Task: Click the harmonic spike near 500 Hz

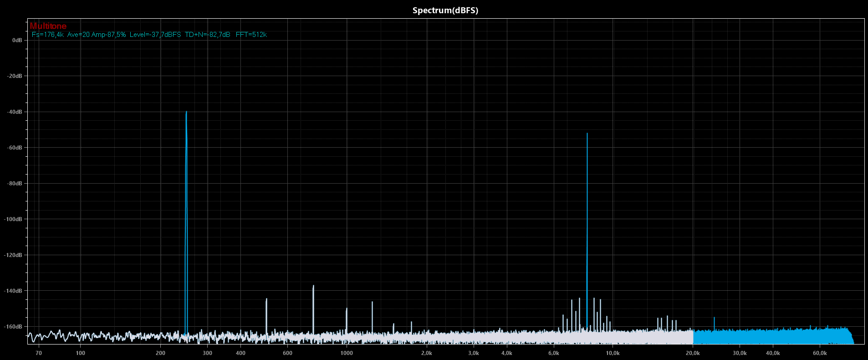Action: click(x=266, y=317)
